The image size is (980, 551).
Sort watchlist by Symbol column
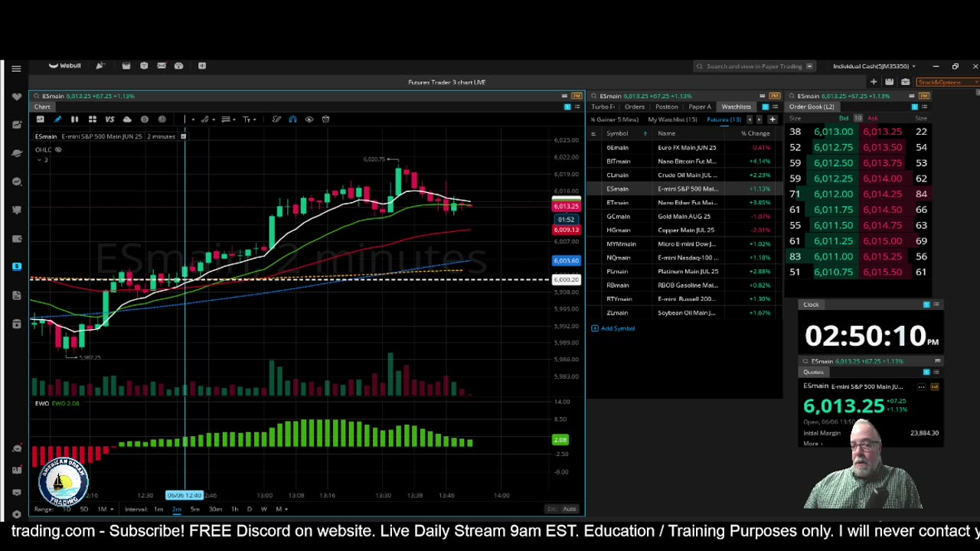617,134
